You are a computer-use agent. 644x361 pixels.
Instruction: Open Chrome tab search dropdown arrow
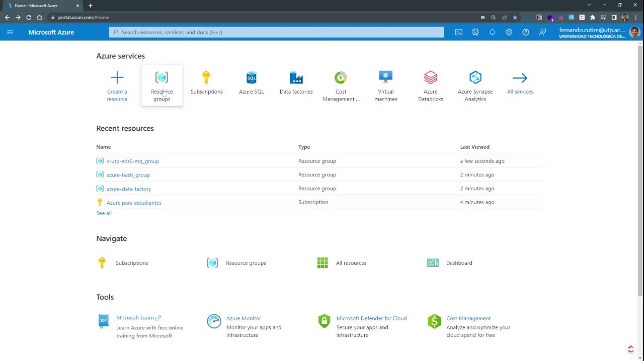(x=589, y=5)
